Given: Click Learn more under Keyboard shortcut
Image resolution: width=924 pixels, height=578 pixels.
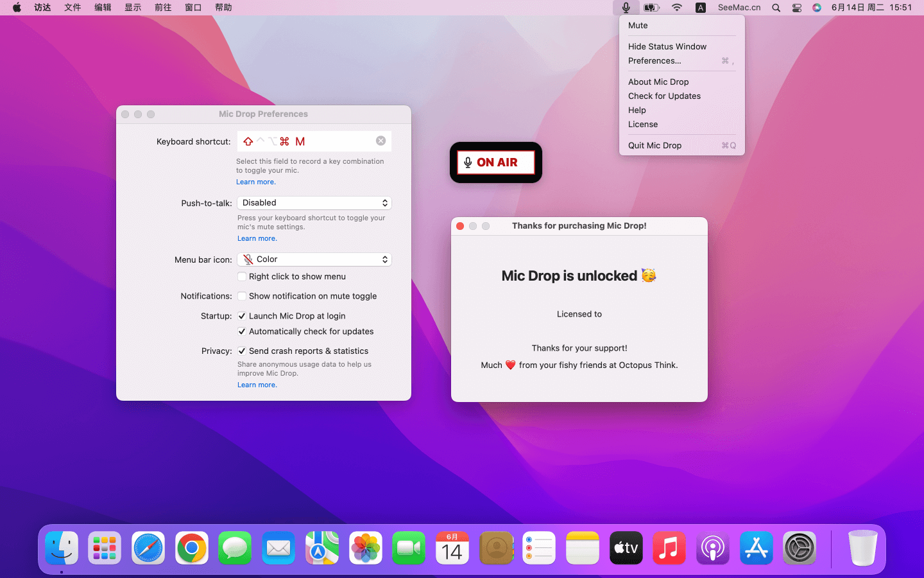Looking at the screenshot, I should pos(256,182).
